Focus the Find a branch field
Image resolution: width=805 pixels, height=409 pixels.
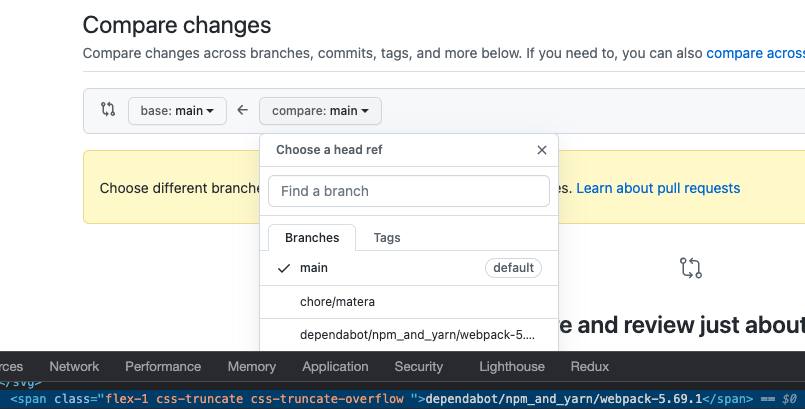click(x=409, y=191)
